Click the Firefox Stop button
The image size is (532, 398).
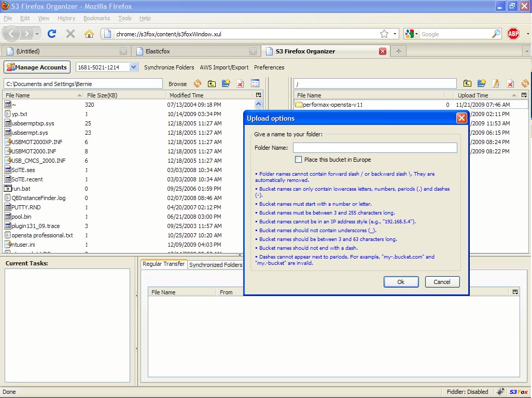pyautogui.click(x=71, y=34)
